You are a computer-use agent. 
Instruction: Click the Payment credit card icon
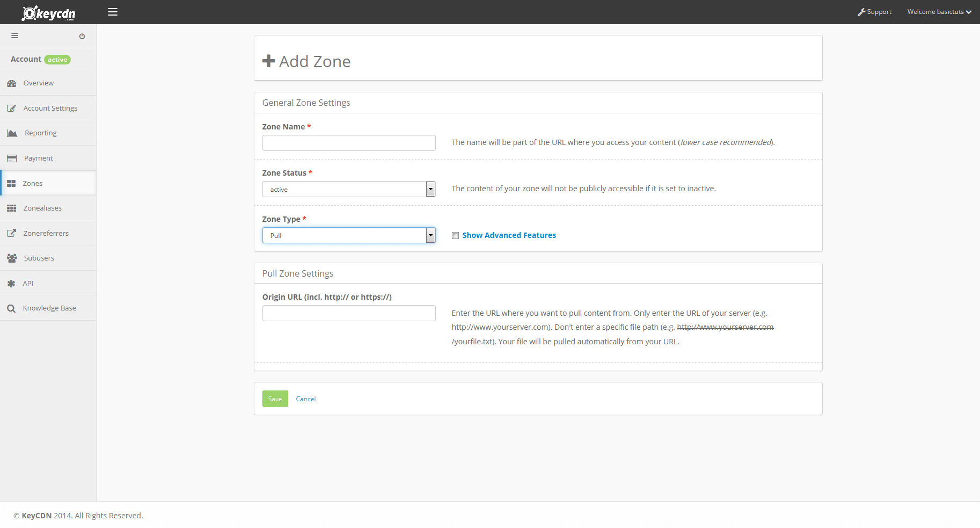pos(12,158)
